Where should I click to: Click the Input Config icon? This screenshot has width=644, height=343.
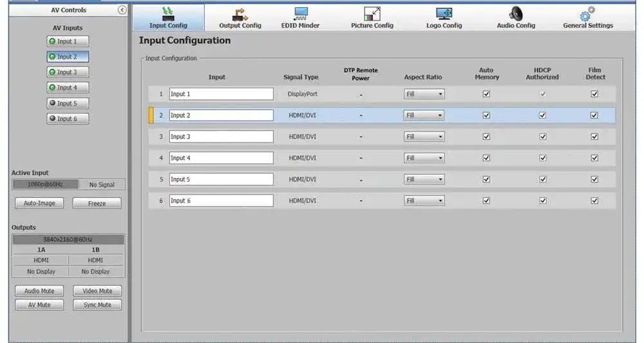[168, 14]
